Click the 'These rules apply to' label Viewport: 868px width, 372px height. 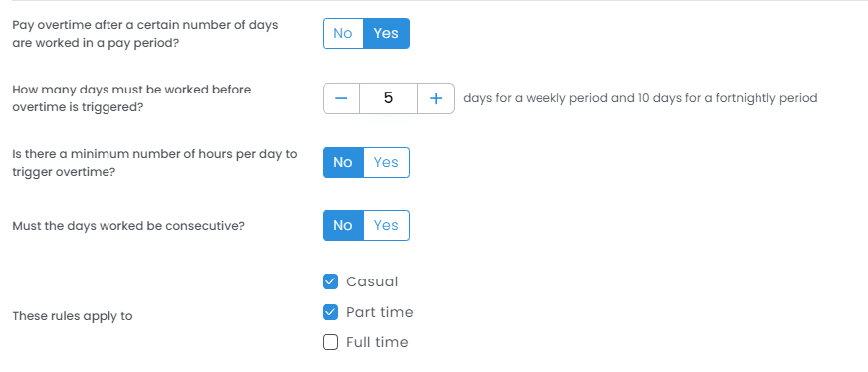[x=73, y=316]
